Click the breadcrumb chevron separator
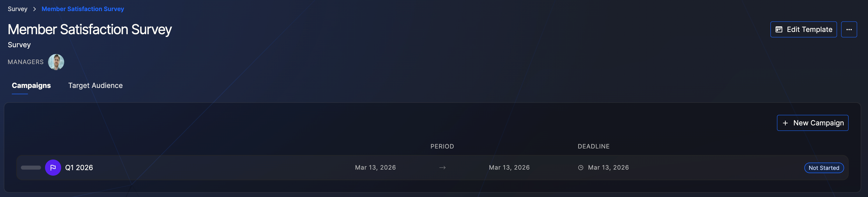868x197 pixels. tap(34, 9)
